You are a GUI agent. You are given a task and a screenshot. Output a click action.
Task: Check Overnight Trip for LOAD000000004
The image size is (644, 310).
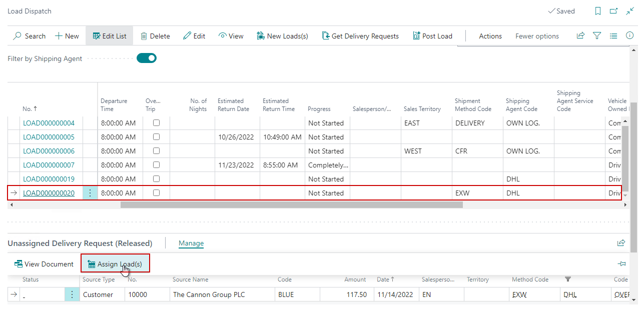click(156, 122)
